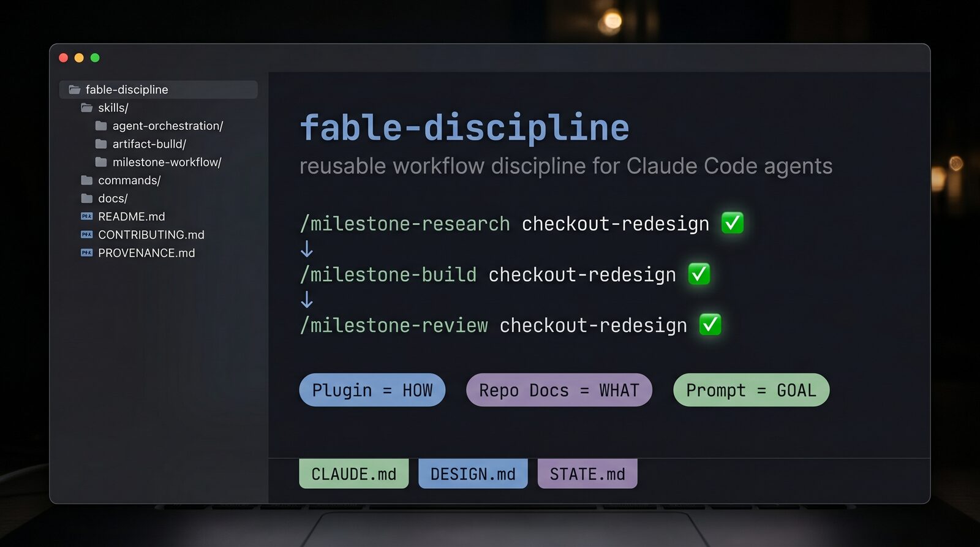Click the folder icon next to docs/

pos(87,198)
